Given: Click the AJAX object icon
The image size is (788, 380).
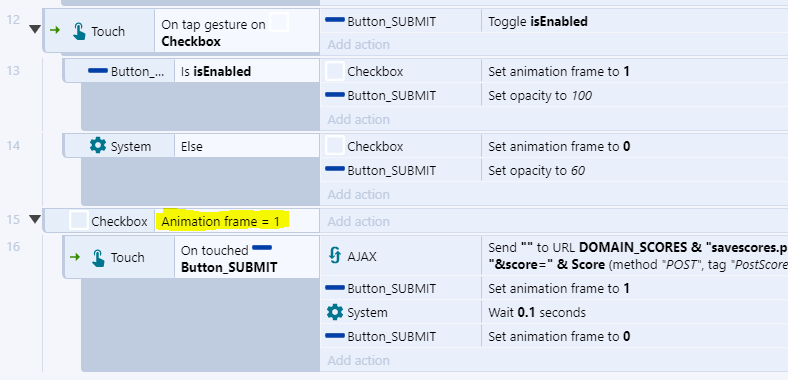Looking at the screenshot, I should coord(335,255).
